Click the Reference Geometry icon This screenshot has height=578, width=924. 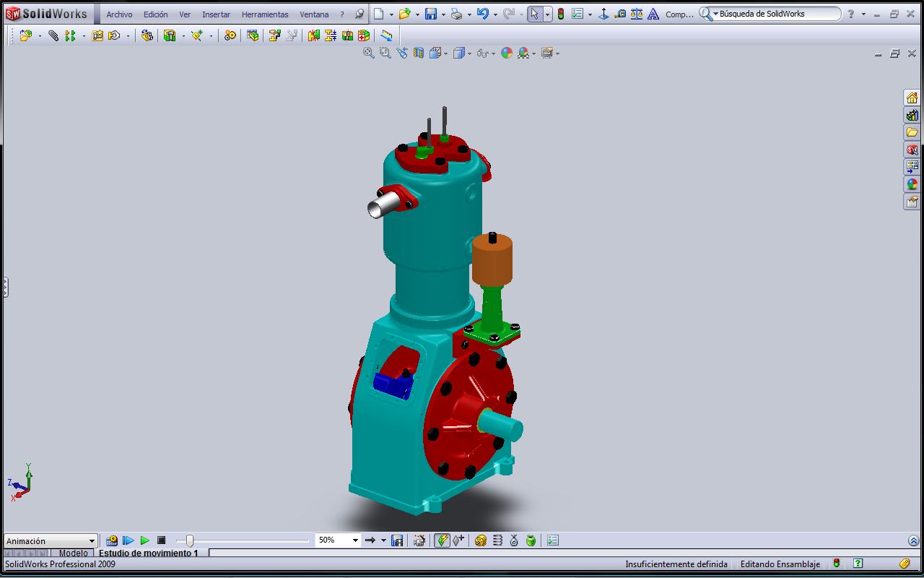(196, 35)
